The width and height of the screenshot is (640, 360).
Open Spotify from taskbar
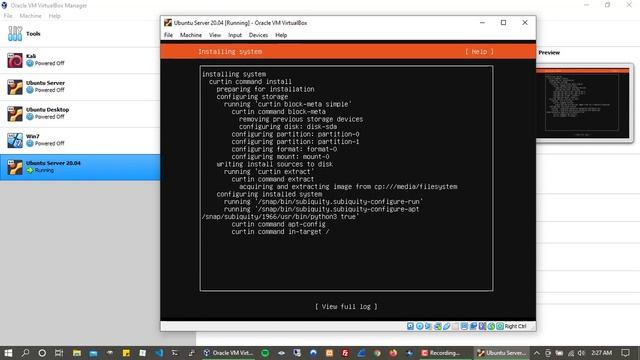click(265, 353)
